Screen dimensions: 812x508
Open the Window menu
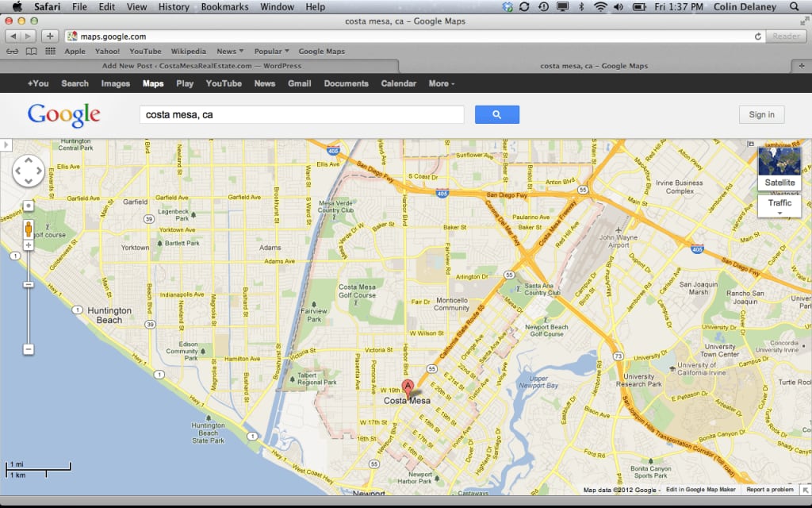point(277,6)
